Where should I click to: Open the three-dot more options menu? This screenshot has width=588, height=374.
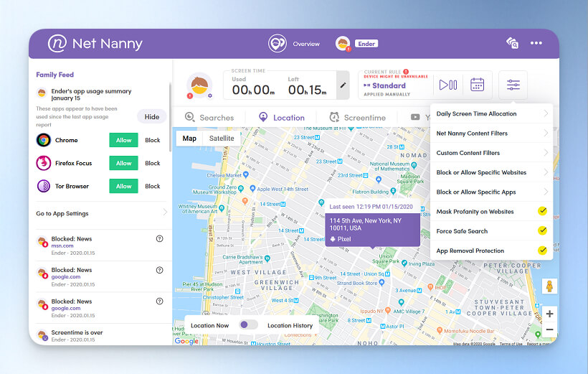[x=536, y=43]
